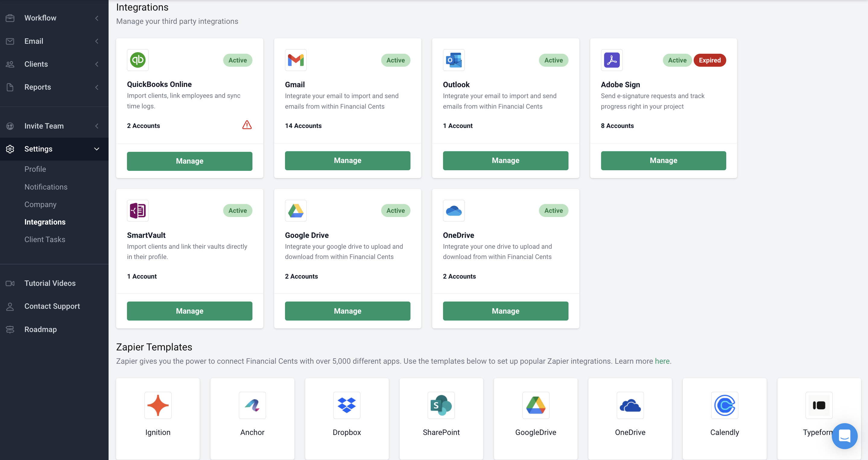Expand the Email menu chevron
Viewport: 868px width, 460px height.
click(97, 41)
